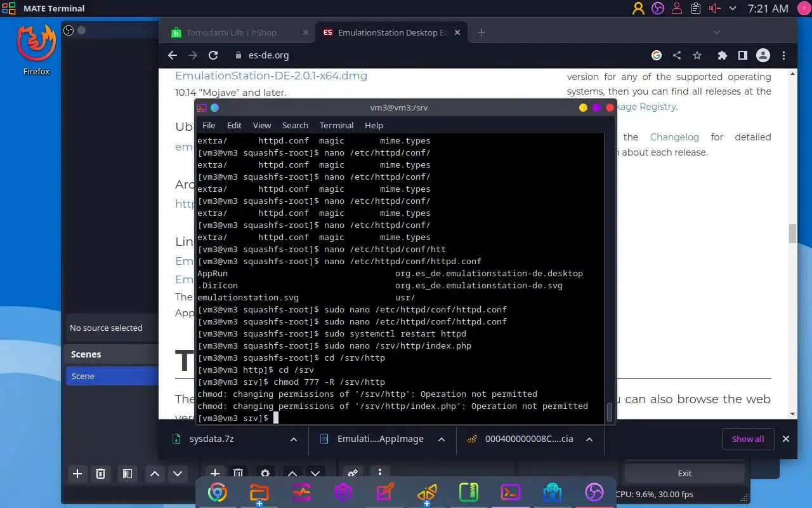Open the terminal Edit menu
The image size is (812, 508).
[235, 125]
